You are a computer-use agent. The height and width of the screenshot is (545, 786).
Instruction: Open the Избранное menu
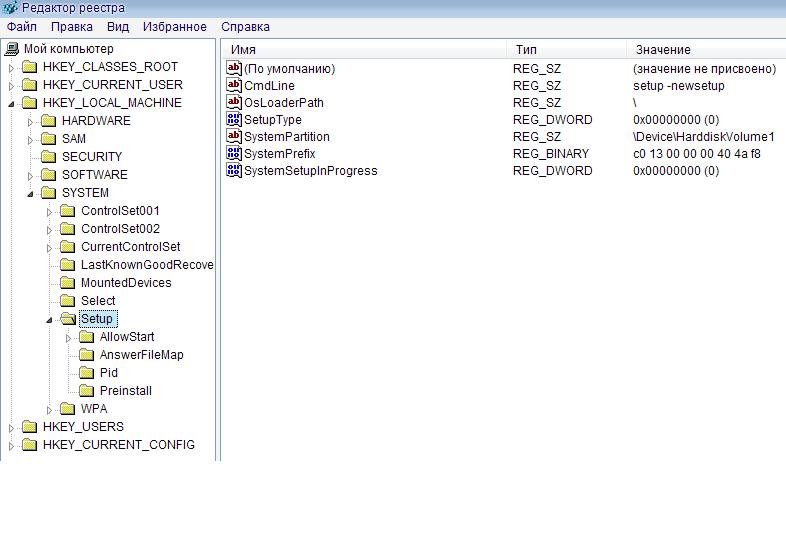tap(174, 27)
